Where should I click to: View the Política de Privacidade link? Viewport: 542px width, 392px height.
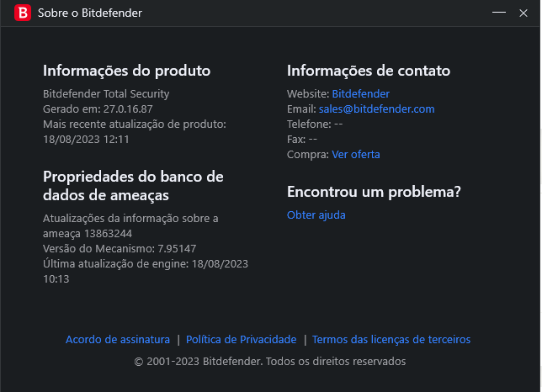(241, 340)
